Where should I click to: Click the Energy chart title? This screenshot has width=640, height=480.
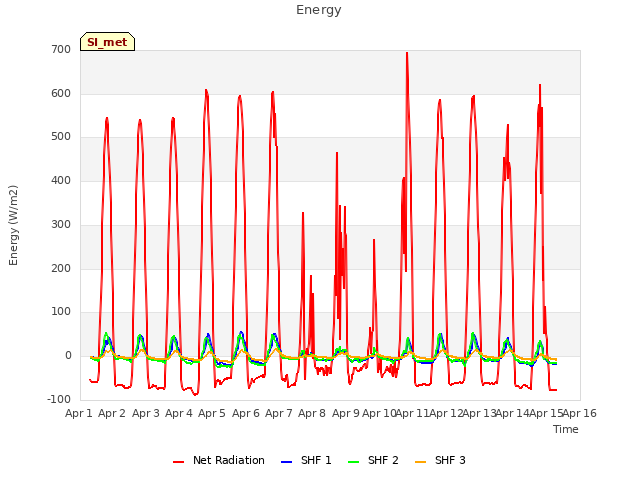tap(318, 10)
